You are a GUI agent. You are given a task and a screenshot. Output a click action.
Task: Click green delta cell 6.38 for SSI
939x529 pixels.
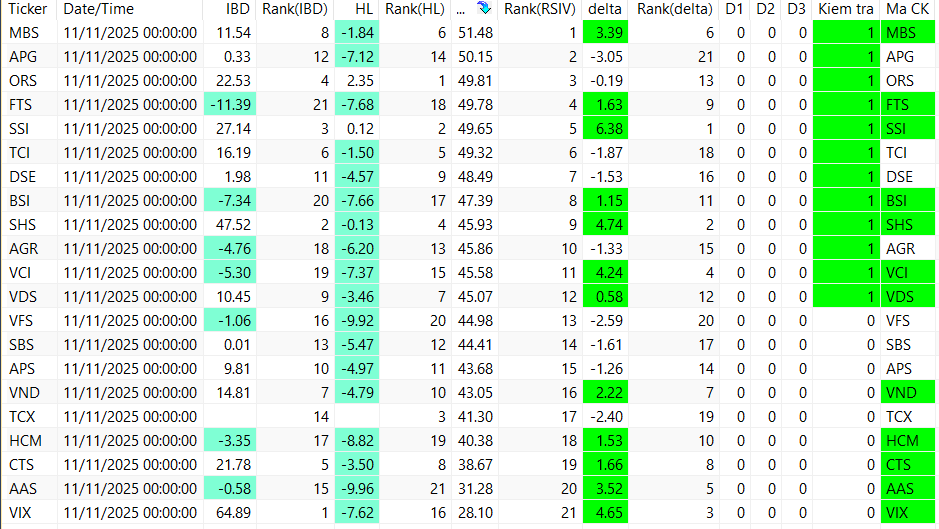coord(605,129)
